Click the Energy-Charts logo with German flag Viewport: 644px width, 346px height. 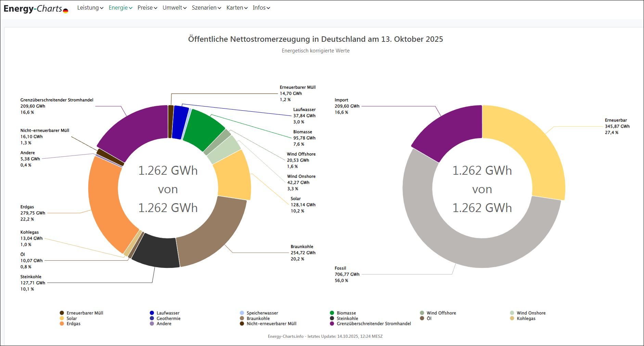(x=36, y=9)
